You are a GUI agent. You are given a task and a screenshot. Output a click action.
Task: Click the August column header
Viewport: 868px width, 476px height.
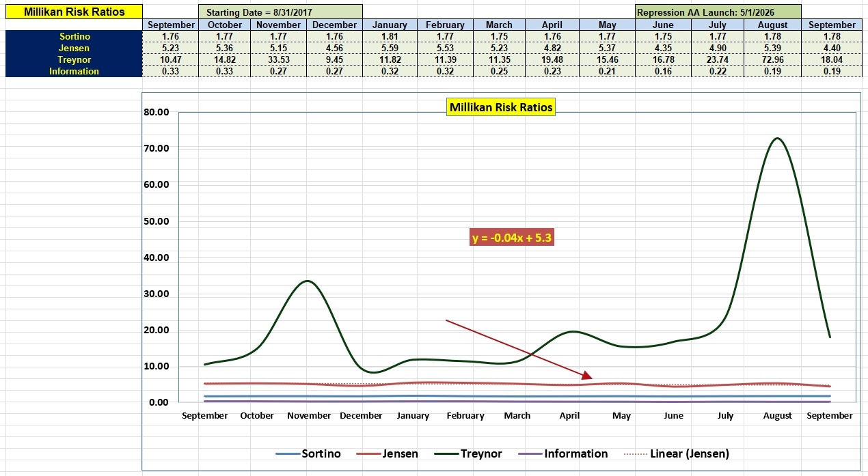(x=773, y=25)
